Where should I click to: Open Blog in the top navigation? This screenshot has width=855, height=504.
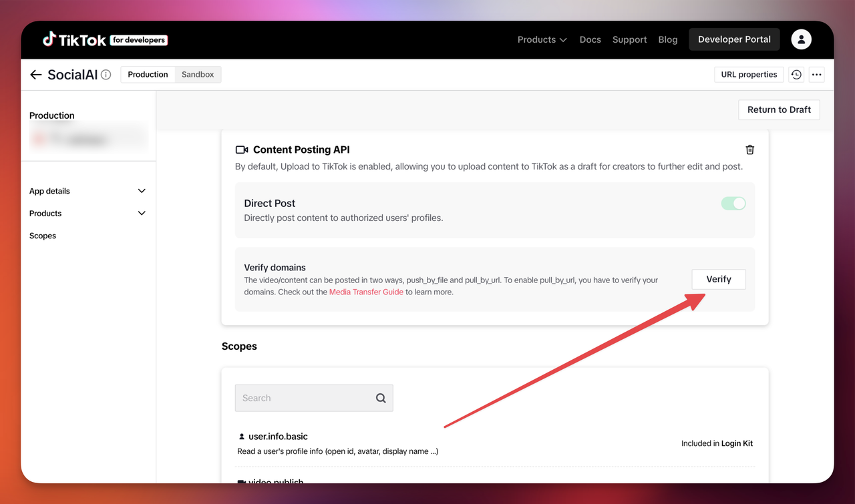(x=667, y=39)
